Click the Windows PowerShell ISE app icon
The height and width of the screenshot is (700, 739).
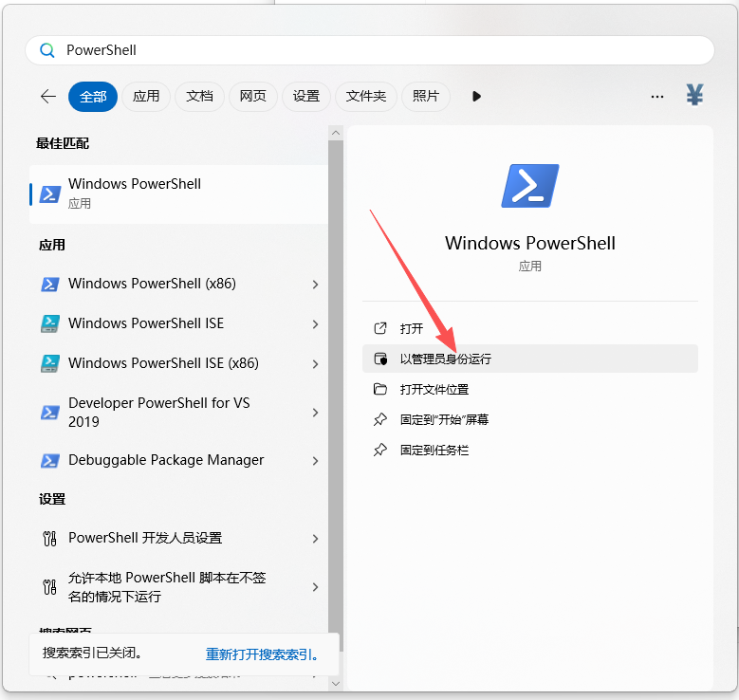(x=50, y=323)
